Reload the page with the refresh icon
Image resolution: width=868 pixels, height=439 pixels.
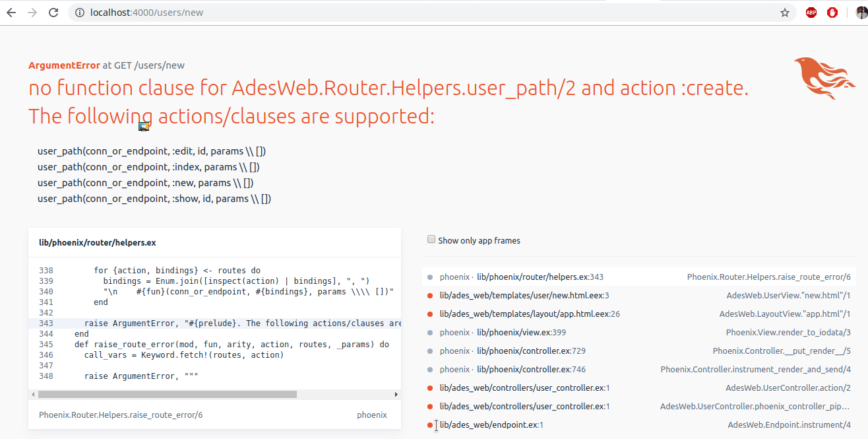pos(53,13)
